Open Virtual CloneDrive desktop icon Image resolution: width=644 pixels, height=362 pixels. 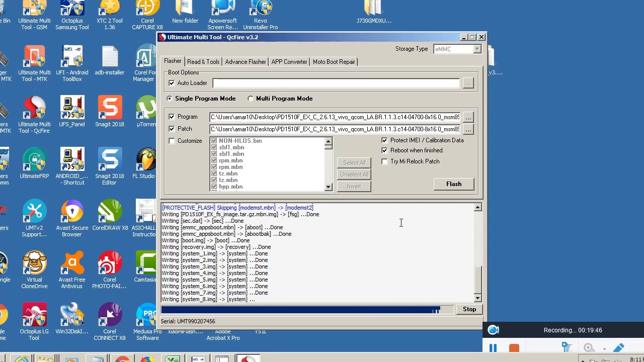(34, 271)
